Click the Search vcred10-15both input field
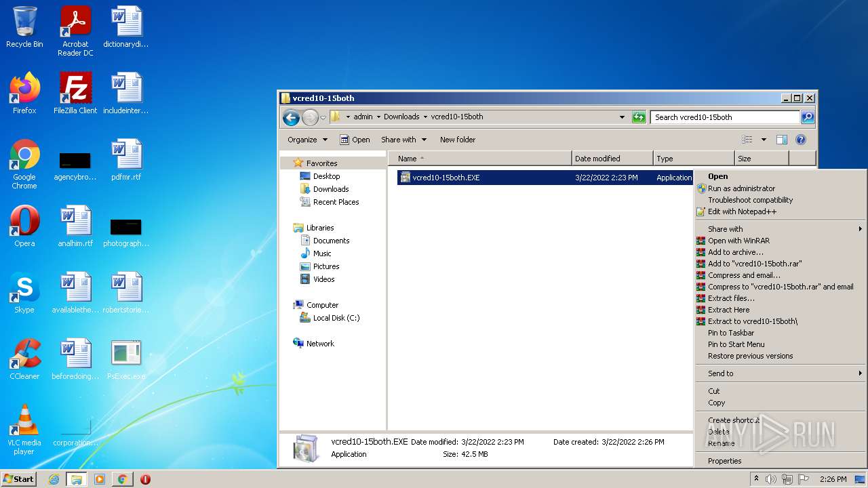 pos(724,117)
